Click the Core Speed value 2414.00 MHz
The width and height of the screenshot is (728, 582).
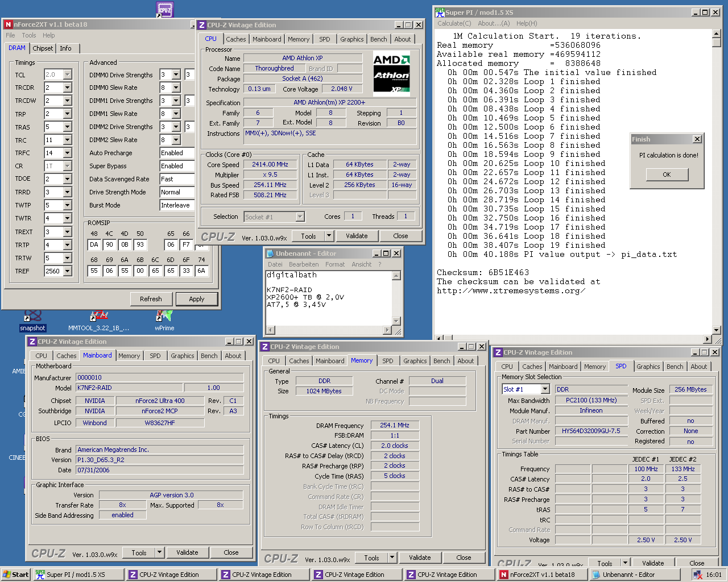click(x=270, y=164)
